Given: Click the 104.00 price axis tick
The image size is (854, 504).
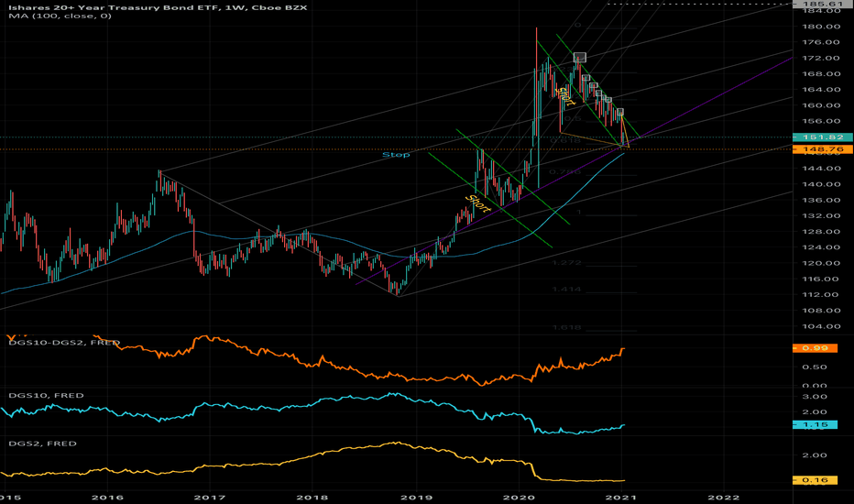Looking at the screenshot, I should 821,326.
